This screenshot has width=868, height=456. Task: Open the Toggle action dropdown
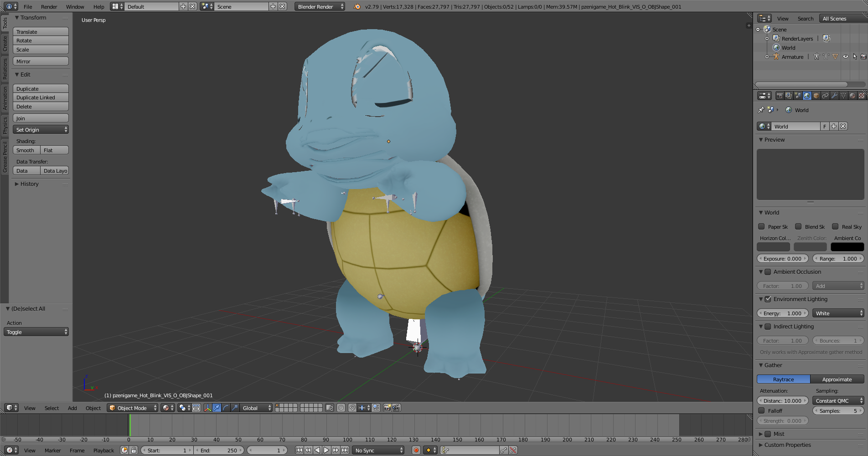click(x=36, y=332)
